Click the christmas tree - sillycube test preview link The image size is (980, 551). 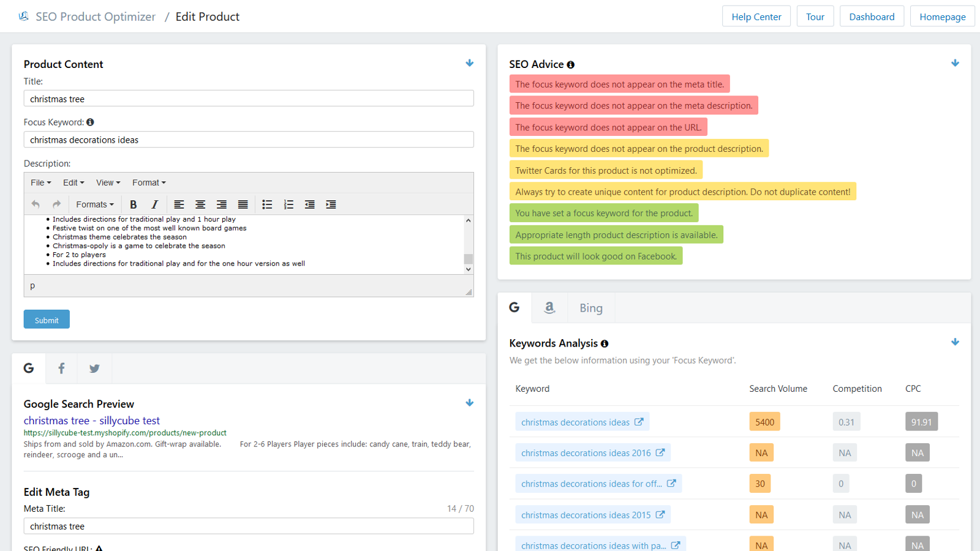(92, 421)
